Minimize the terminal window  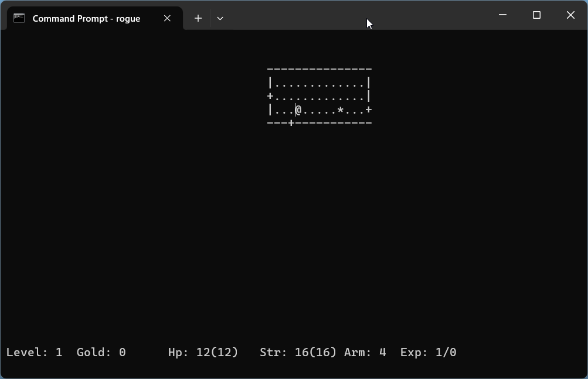pos(502,15)
